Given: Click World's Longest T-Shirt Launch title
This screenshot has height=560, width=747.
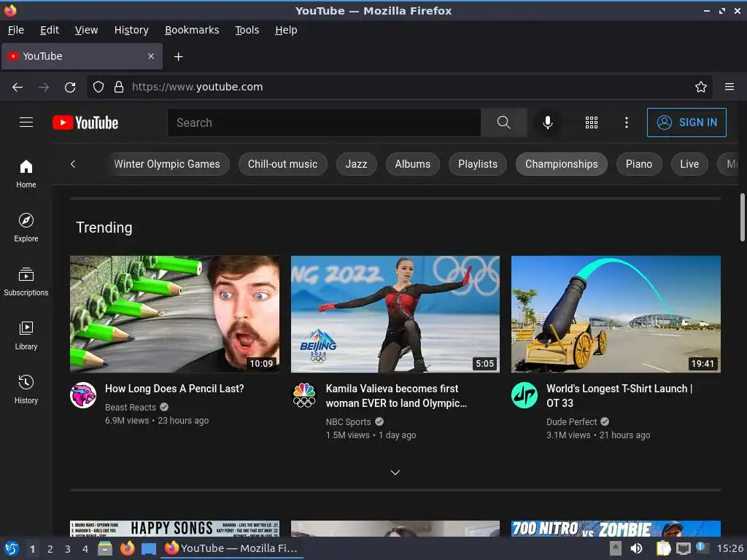Looking at the screenshot, I should [x=619, y=396].
